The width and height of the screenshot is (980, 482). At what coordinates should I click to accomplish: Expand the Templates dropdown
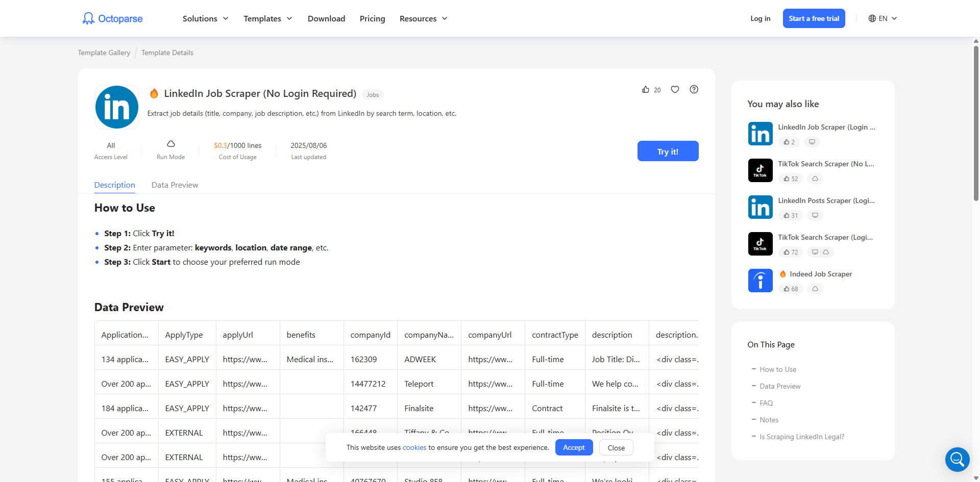pyautogui.click(x=267, y=19)
